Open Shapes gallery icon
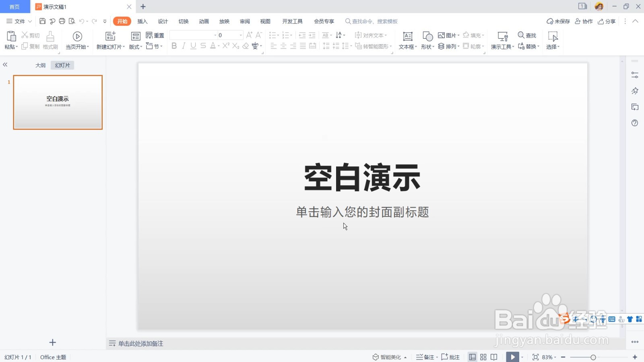This screenshot has height=362, width=644. [x=427, y=36]
